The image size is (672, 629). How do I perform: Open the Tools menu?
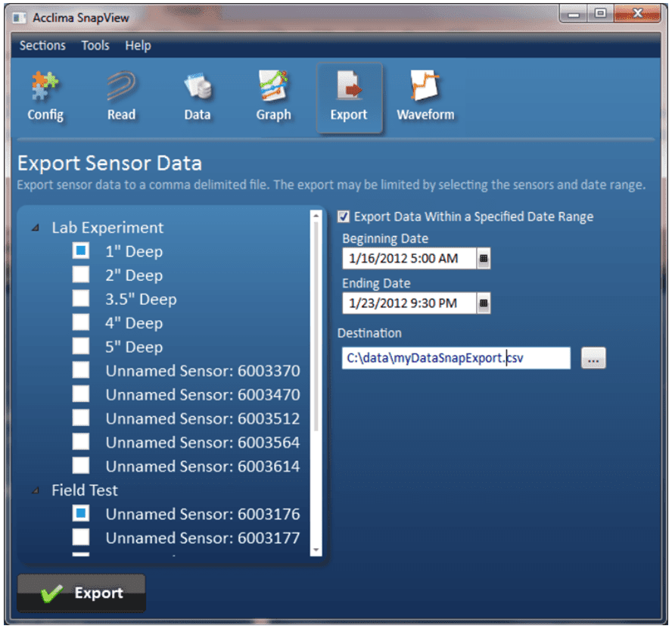point(95,45)
